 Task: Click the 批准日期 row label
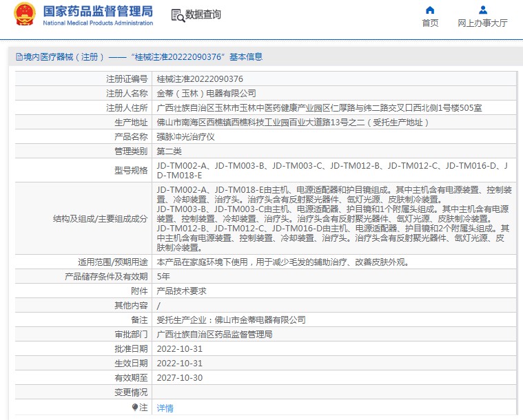(x=131, y=349)
